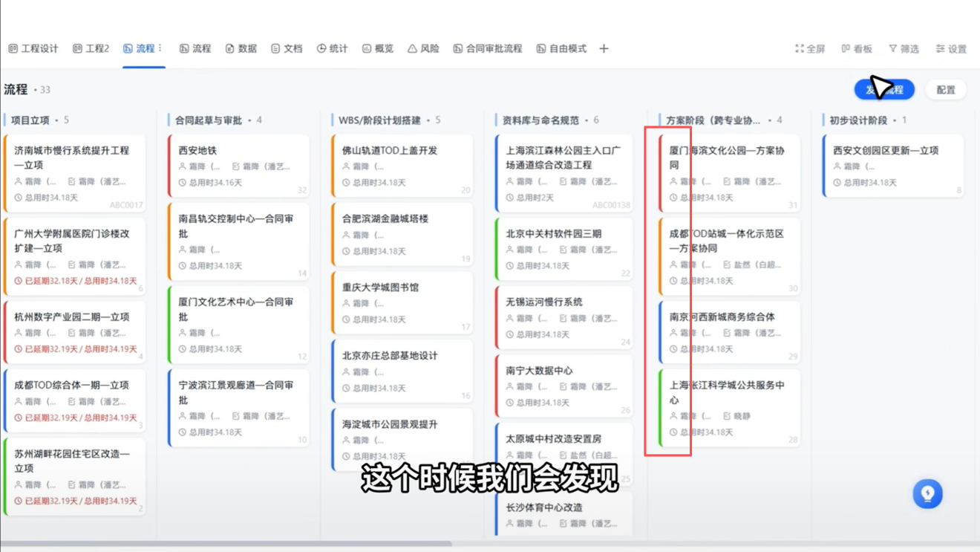Open card 北京中关村软件园三期
This screenshot has width=980, height=552.
pos(564,248)
